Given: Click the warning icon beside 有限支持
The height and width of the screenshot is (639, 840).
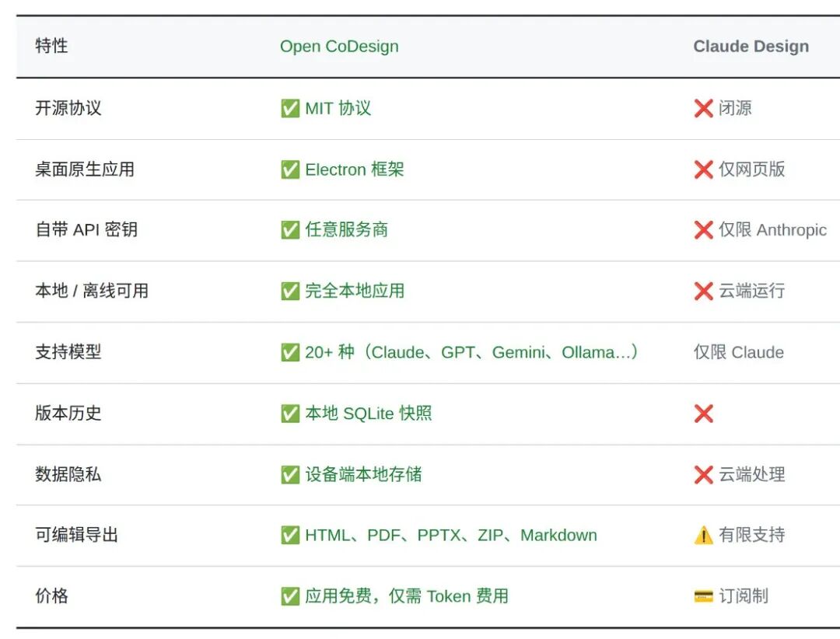Looking at the screenshot, I should coord(703,536).
